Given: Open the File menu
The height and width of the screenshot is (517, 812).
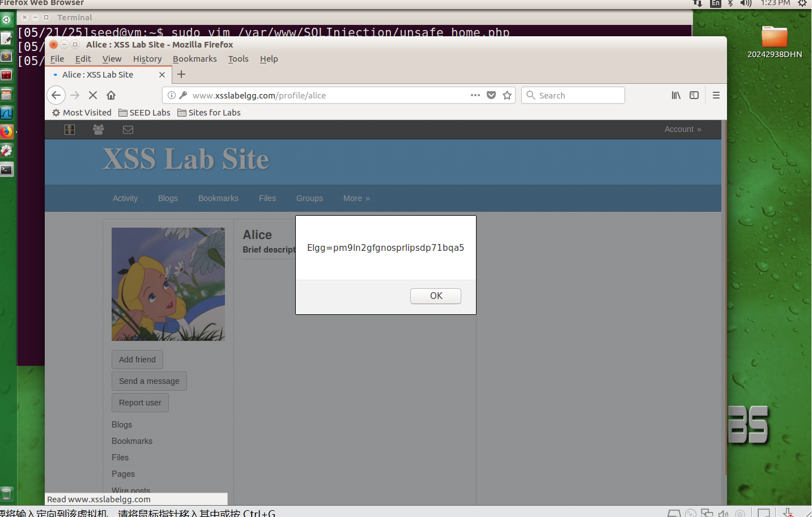Looking at the screenshot, I should pos(57,59).
